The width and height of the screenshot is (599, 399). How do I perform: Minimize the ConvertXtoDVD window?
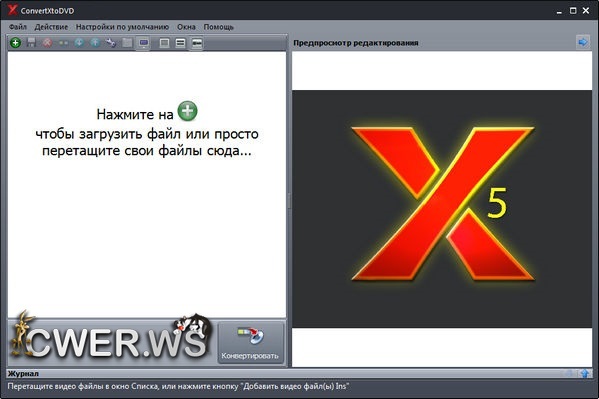coord(559,11)
